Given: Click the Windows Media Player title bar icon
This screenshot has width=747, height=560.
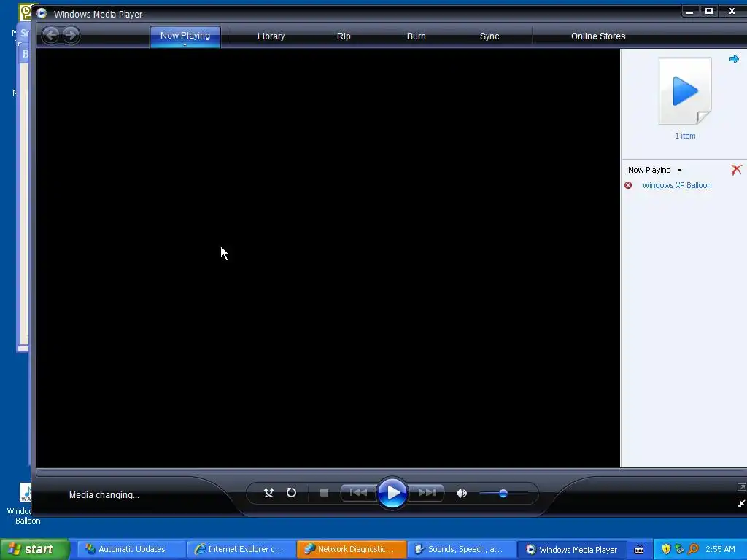Looking at the screenshot, I should pos(42,13).
